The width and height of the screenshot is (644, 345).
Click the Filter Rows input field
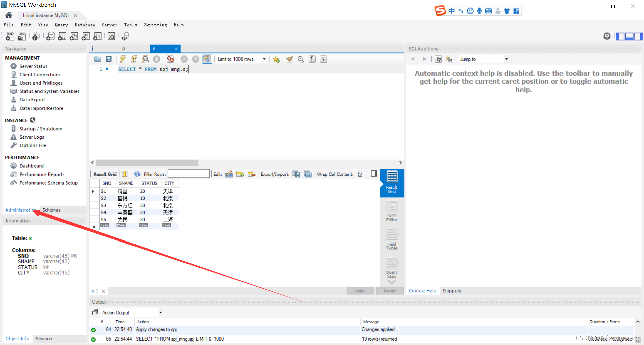click(x=189, y=174)
